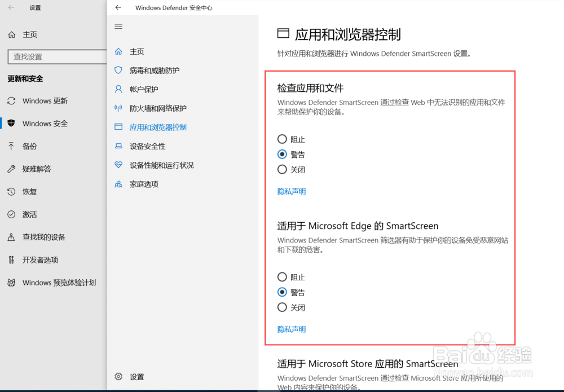The width and height of the screenshot is (564, 392).
Task: Open 激活 settings page
Action: click(x=29, y=214)
